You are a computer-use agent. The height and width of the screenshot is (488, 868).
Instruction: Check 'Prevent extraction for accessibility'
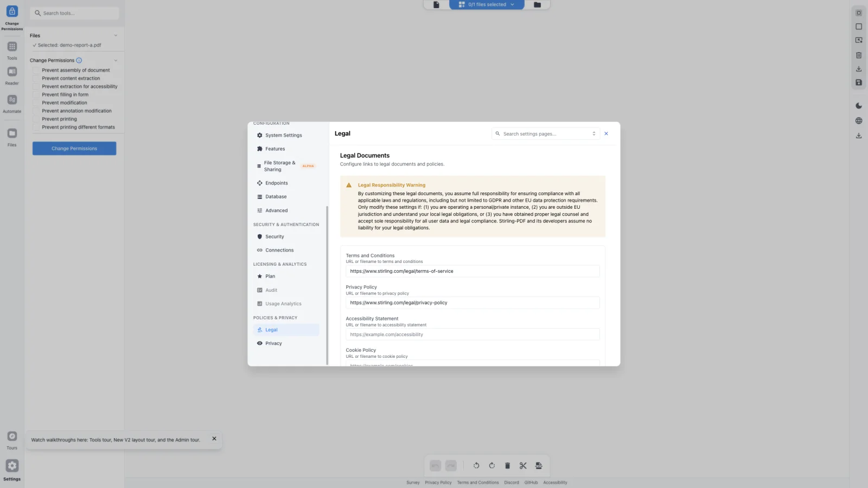[36, 87]
